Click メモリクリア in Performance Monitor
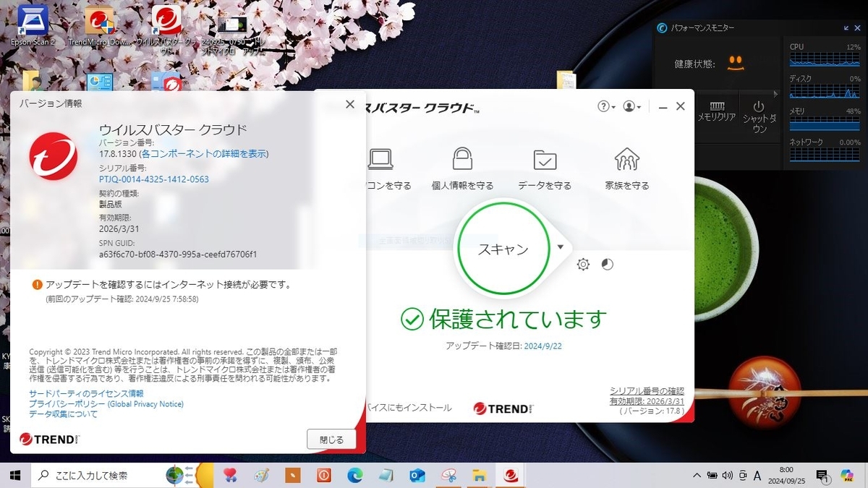 pos(716,111)
